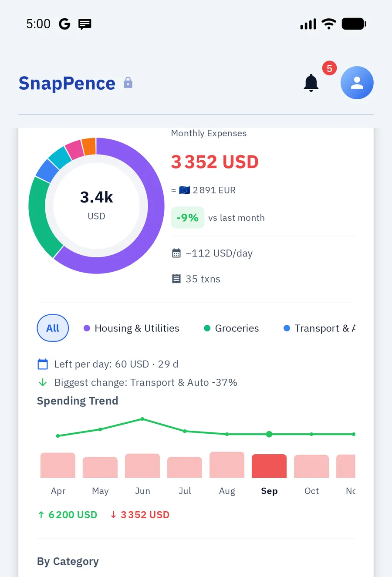
Task: Tap the enlarged Sep point on trend line
Action: [x=269, y=434]
